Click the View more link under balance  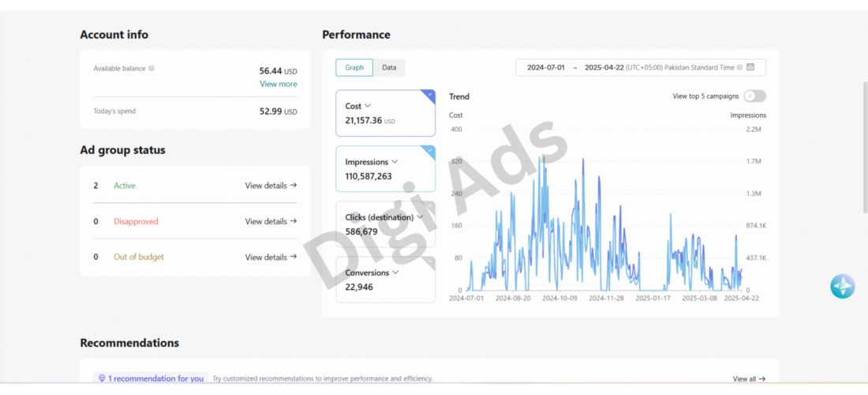pyautogui.click(x=279, y=85)
